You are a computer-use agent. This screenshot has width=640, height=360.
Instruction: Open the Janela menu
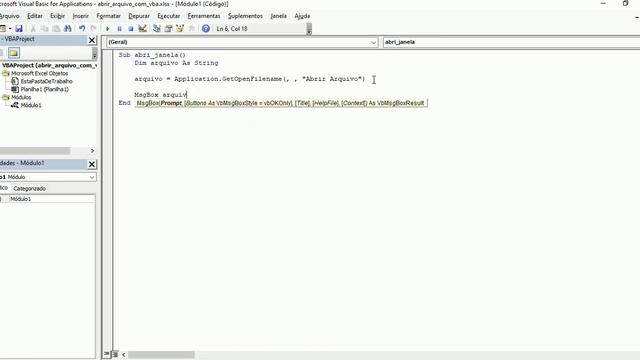(278, 16)
